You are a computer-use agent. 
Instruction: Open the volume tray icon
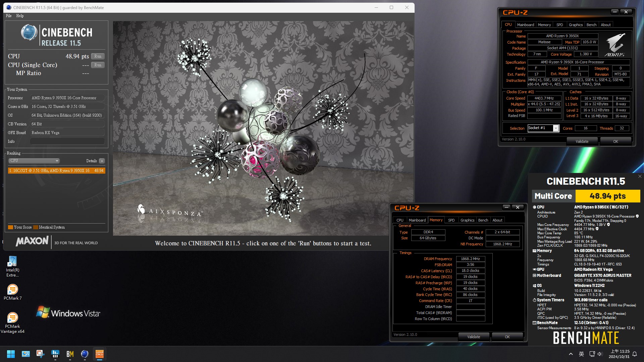(600, 354)
